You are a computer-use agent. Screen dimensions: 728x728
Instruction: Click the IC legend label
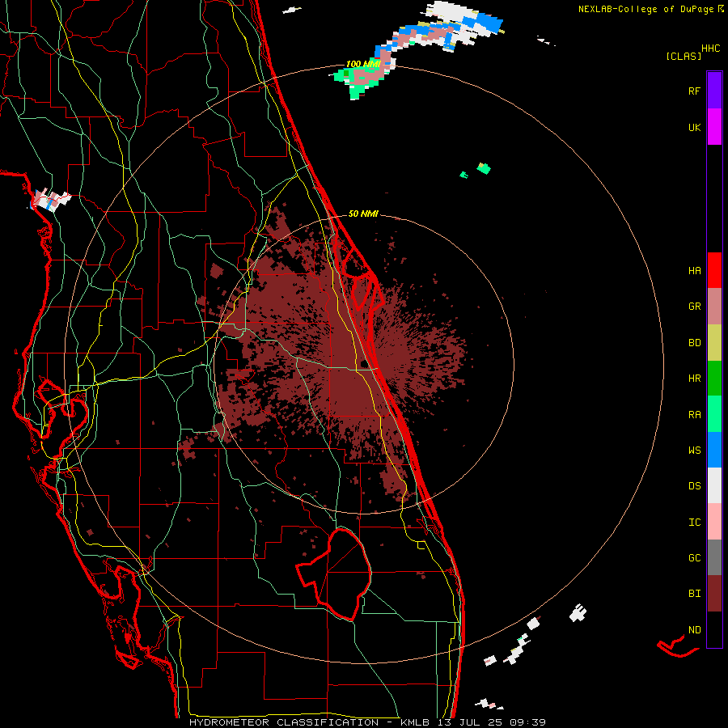[694, 522]
